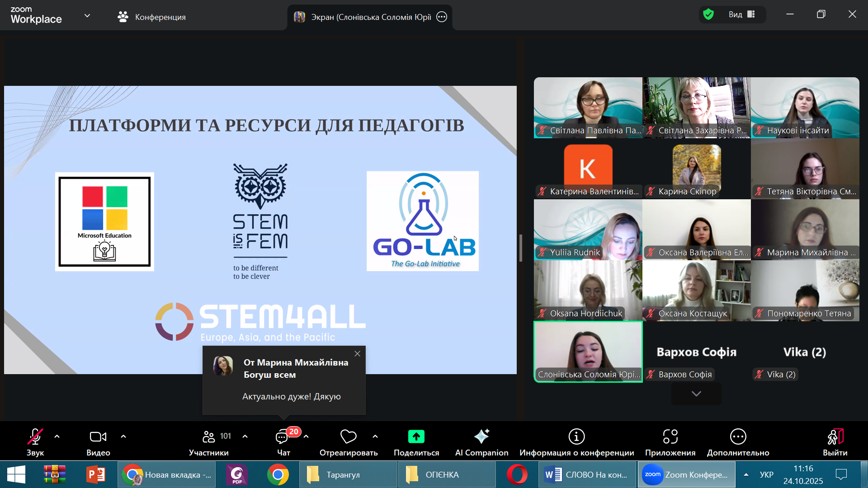
Task: Adjust the divider handle beside the gallery
Action: (521, 248)
